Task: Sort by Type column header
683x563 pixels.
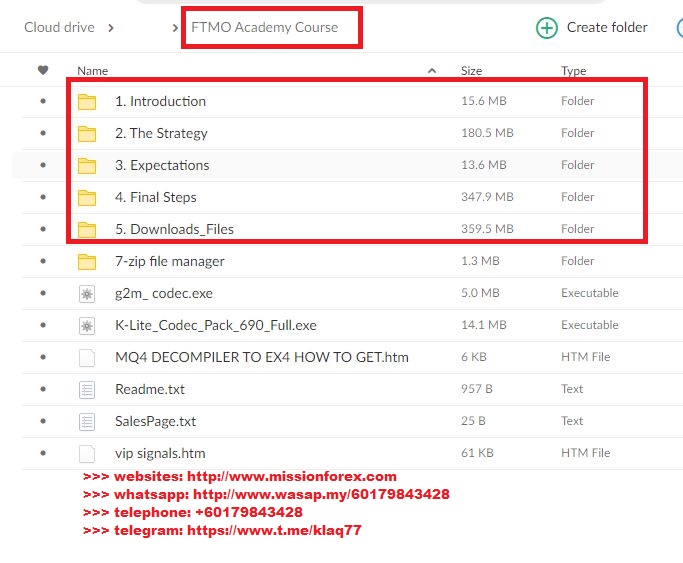Action: pos(573,71)
